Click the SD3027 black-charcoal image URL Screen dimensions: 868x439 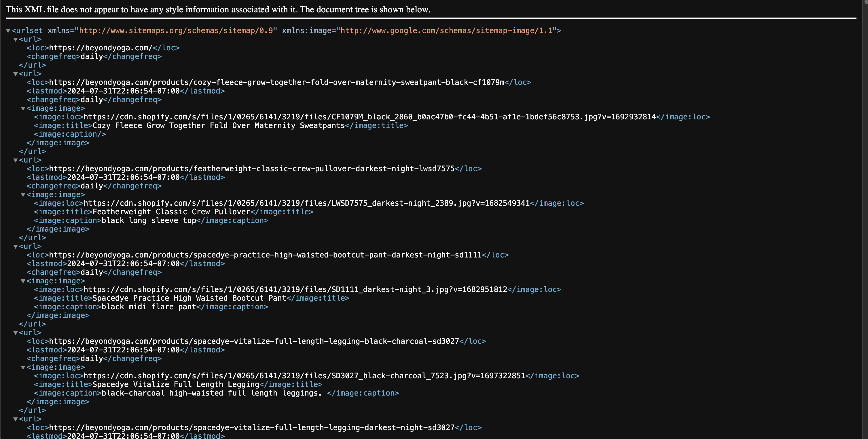(304, 376)
